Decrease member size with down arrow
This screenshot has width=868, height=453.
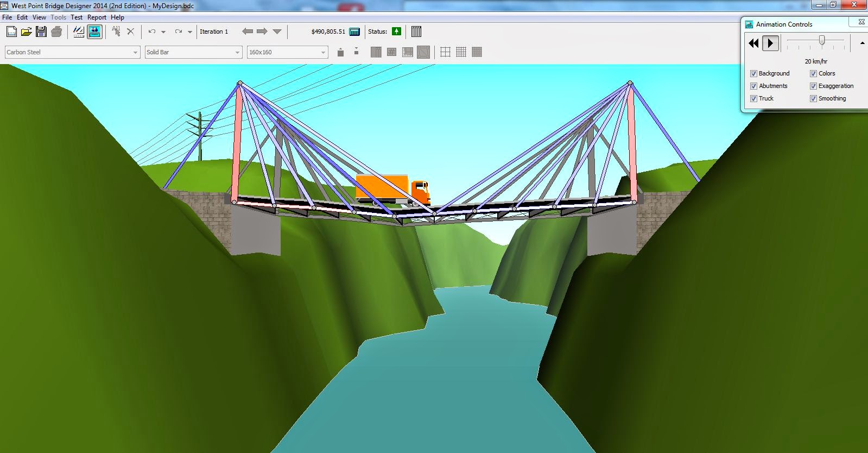pyautogui.click(x=356, y=51)
